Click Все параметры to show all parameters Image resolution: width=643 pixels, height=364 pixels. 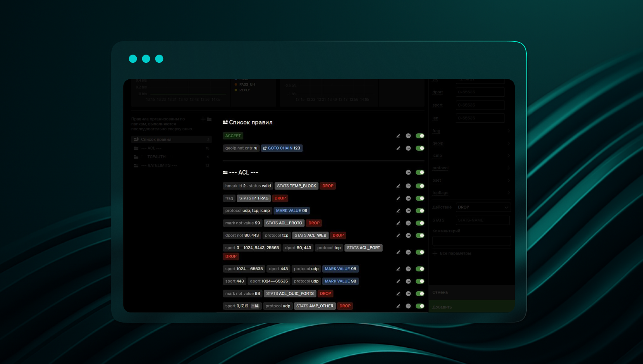tap(452, 253)
